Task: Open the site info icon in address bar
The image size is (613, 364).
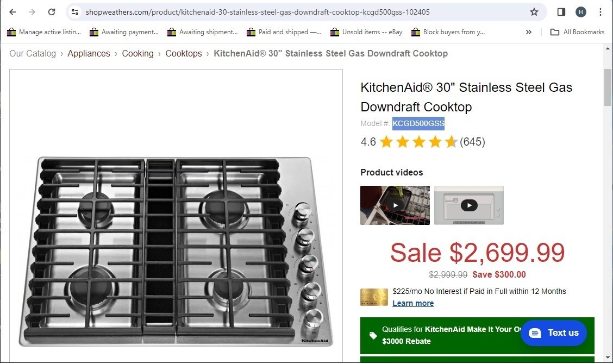Action: tap(74, 11)
